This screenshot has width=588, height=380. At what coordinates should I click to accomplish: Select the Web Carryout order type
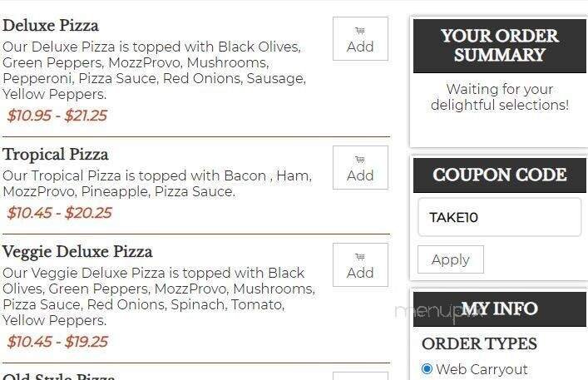tap(427, 369)
